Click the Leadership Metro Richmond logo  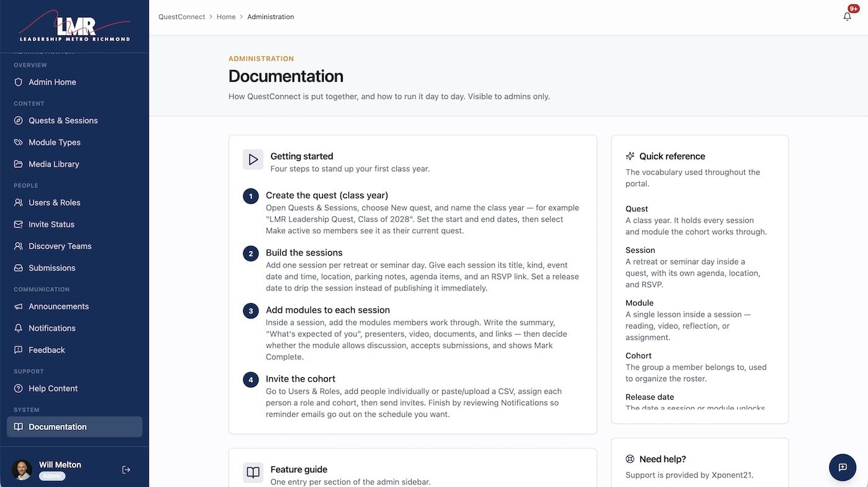click(x=74, y=26)
